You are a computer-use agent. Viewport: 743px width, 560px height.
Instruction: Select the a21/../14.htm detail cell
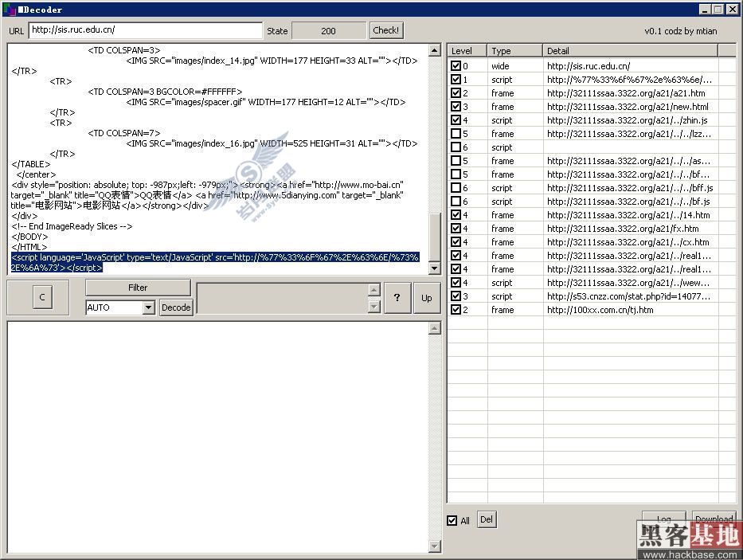point(630,215)
